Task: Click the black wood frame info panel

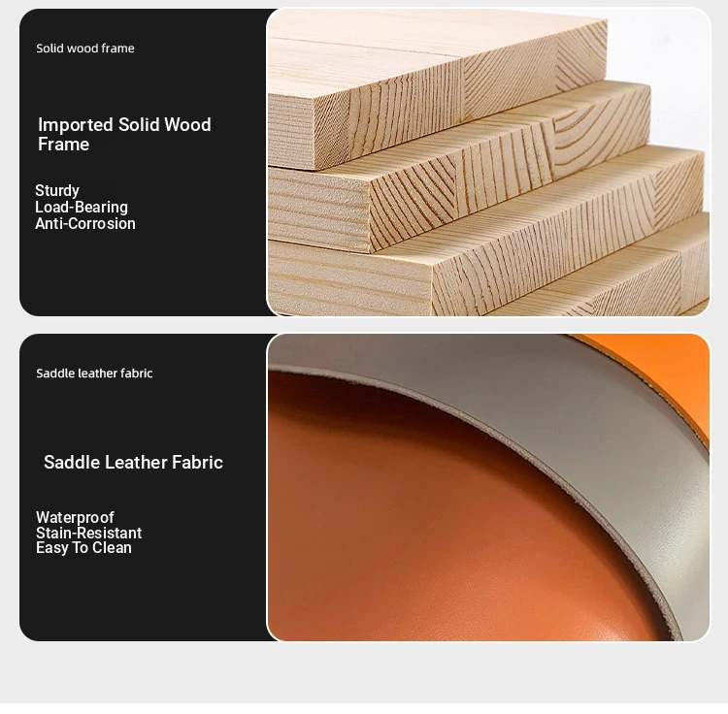Action: coord(143,162)
